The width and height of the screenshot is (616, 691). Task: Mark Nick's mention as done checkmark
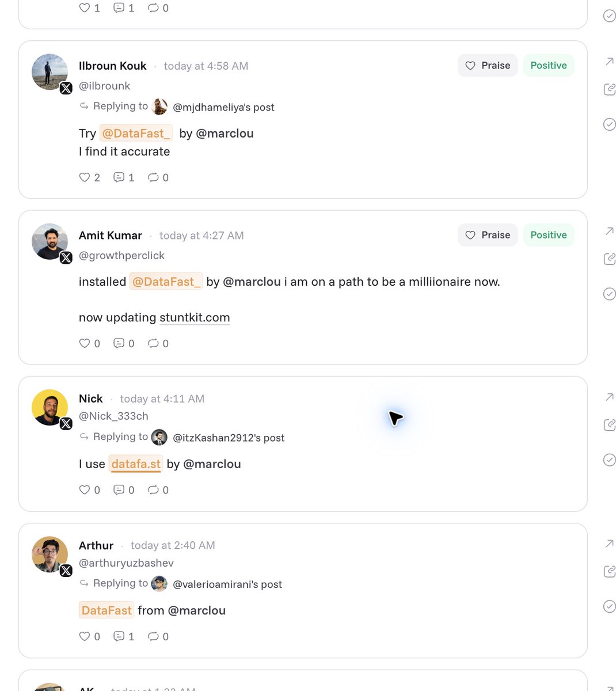609,460
